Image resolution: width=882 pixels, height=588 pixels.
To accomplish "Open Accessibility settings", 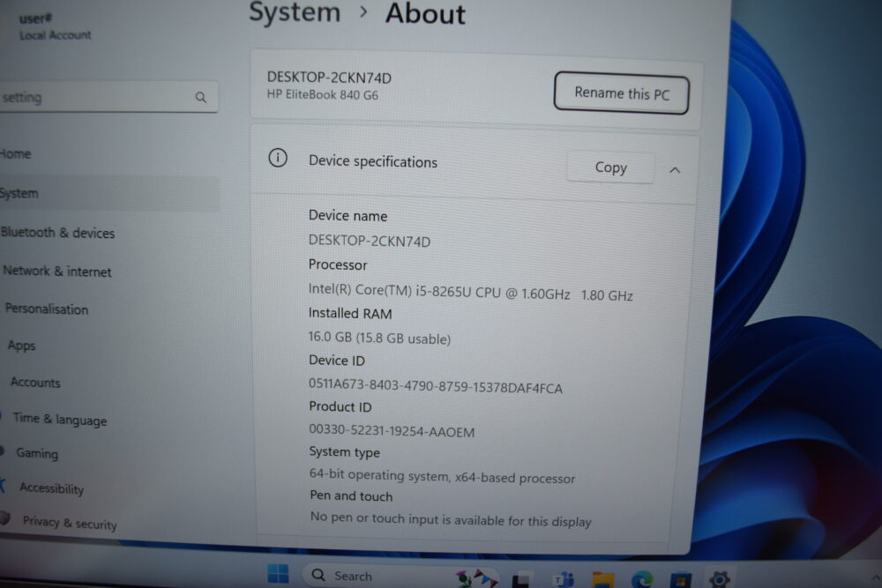I will coord(52,488).
